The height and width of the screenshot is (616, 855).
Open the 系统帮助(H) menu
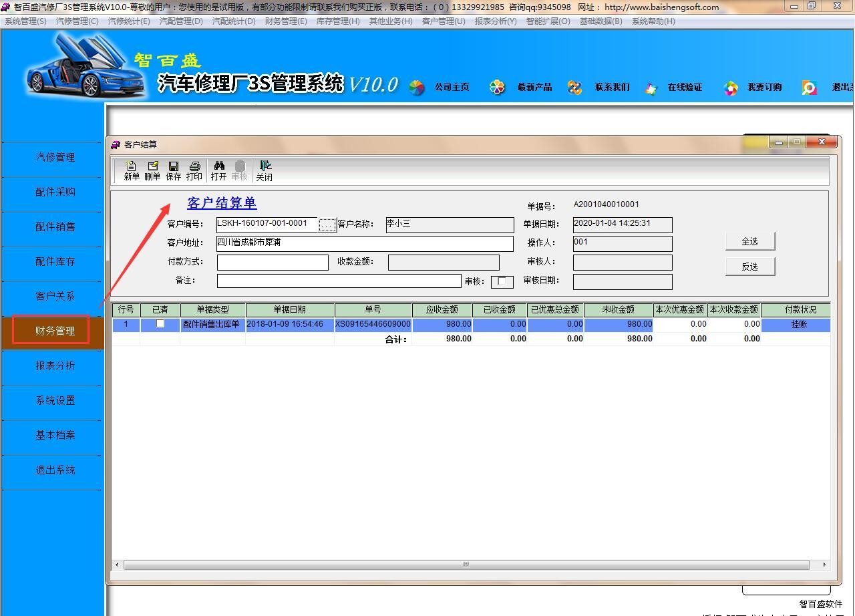[x=653, y=21]
